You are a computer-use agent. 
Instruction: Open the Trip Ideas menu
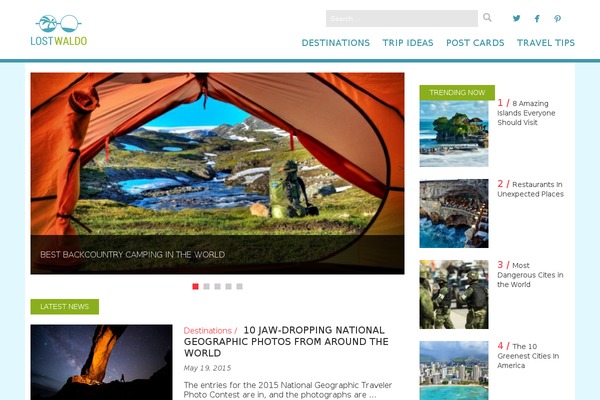(408, 43)
